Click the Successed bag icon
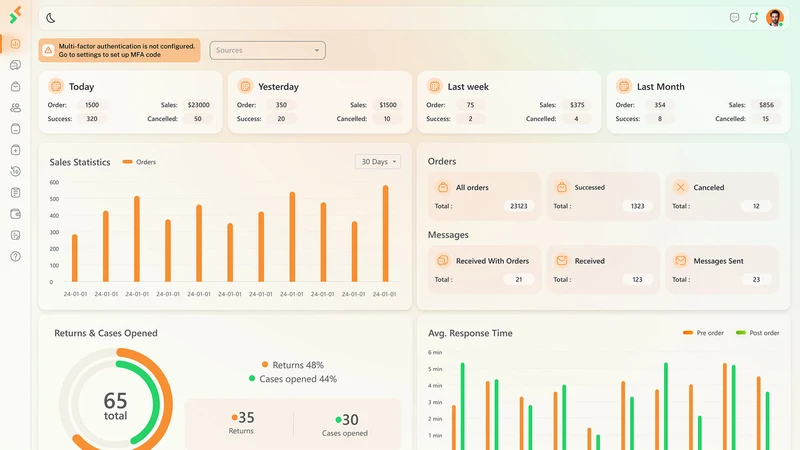The width and height of the screenshot is (800, 450). 562,187
